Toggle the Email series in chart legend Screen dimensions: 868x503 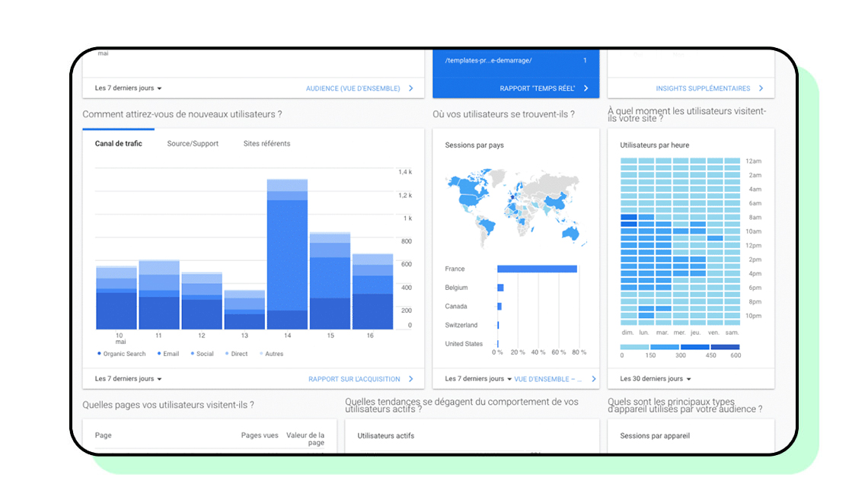click(168, 354)
